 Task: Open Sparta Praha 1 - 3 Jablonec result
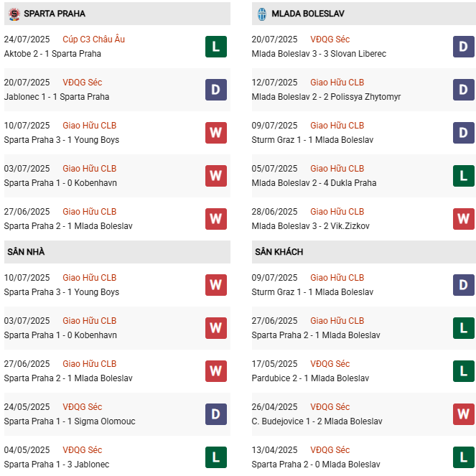[x=57, y=465]
